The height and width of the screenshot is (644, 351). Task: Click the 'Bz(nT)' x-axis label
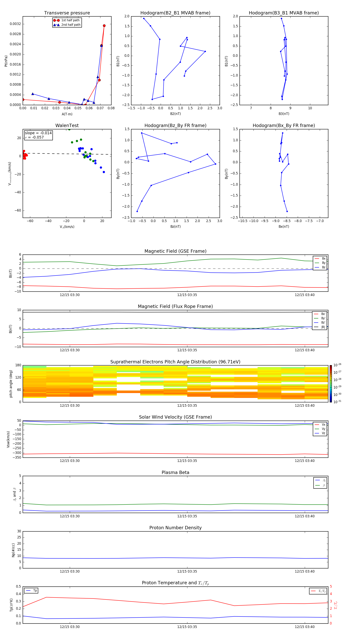(175, 227)
